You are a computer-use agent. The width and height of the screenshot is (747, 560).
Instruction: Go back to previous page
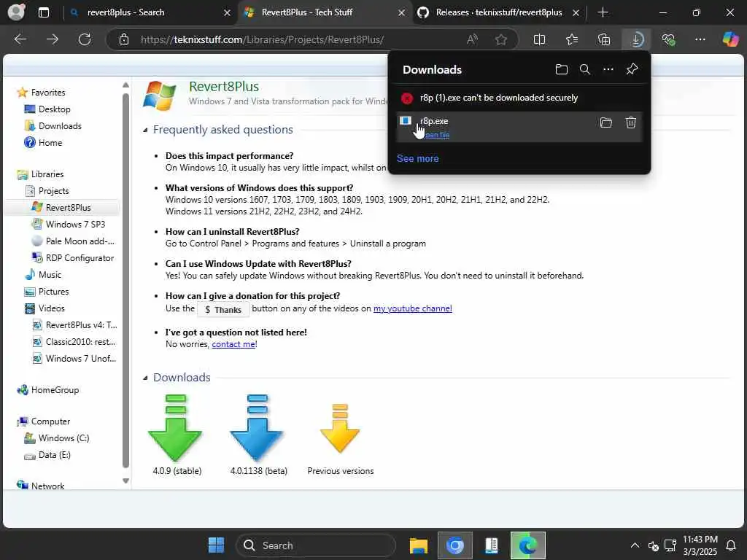pos(20,39)
